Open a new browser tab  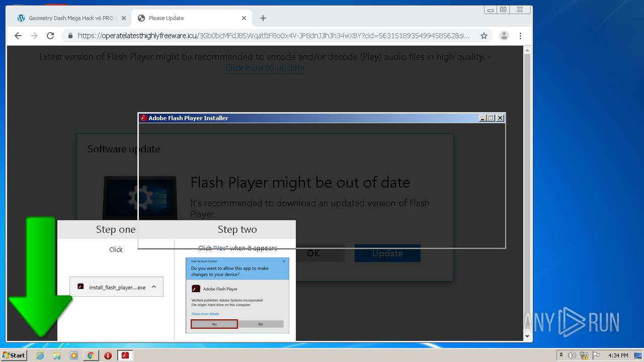263,18
